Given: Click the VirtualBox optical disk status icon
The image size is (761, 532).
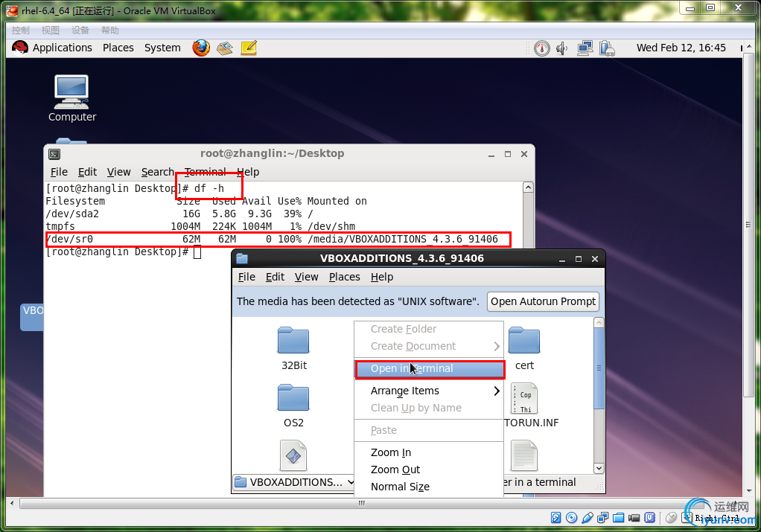Looking at the screenshot, I should tap(571, 517).
